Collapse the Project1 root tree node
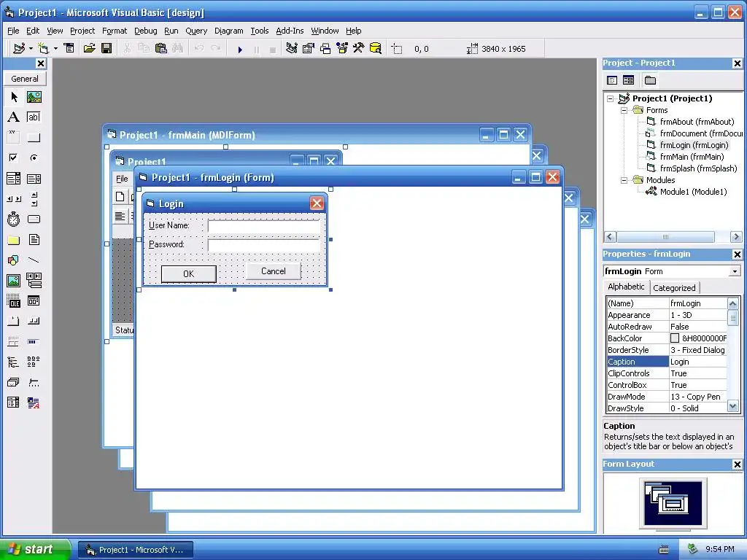 pyautogui.click(x=611, y=99)
